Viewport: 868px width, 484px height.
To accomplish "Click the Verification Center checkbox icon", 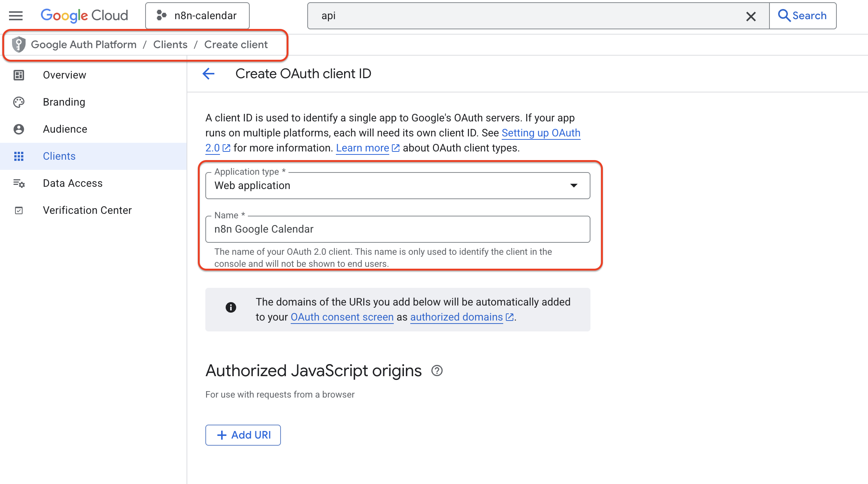I will [19, 210].
